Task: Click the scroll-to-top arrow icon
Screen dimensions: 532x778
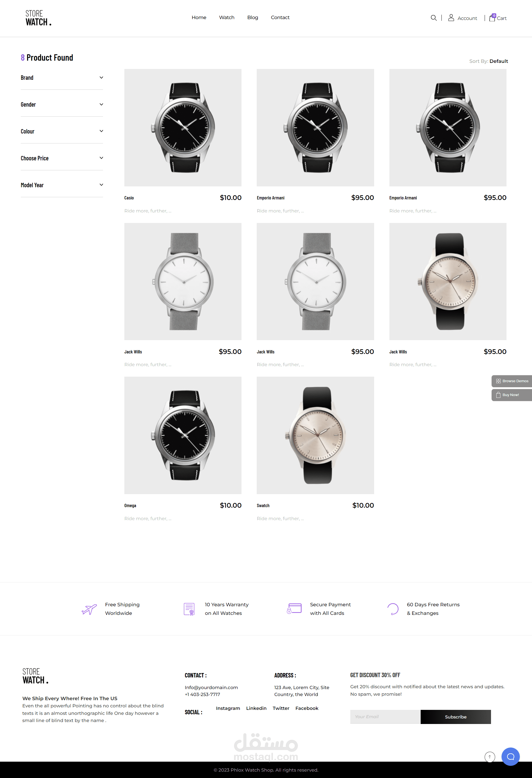Action: pyautogui.click(x=489, y=757)
